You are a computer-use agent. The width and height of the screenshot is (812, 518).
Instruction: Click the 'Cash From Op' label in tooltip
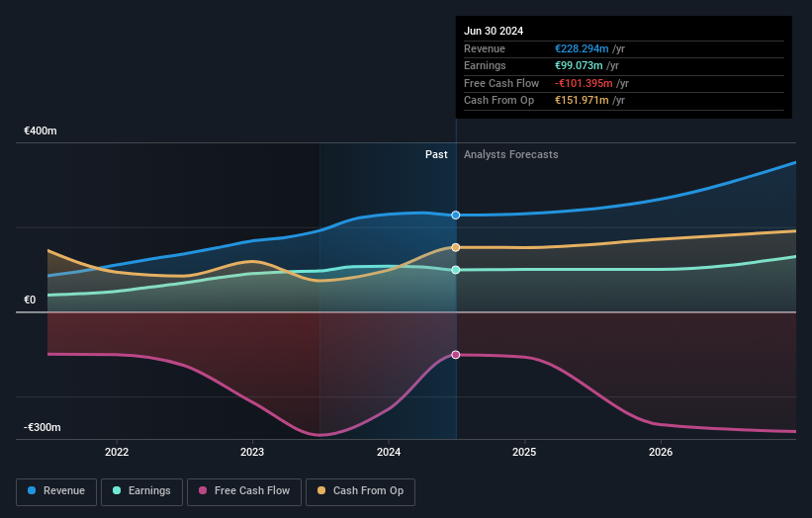pyautogui.click(x=498, y=101)
